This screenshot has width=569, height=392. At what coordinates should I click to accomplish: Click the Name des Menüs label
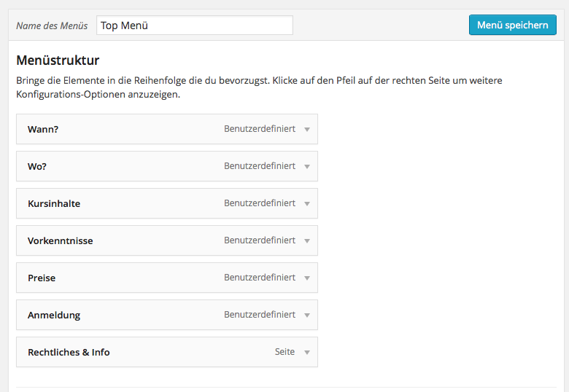coord(52,26)
